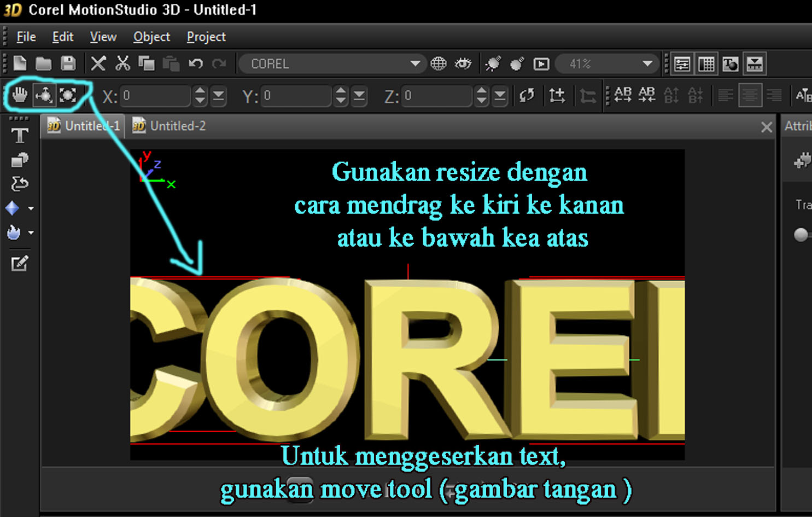The width and height of the screenshot is (812, 517).
Task: Toggle the timeline panel button at top right
Action: tap(755, 64)
